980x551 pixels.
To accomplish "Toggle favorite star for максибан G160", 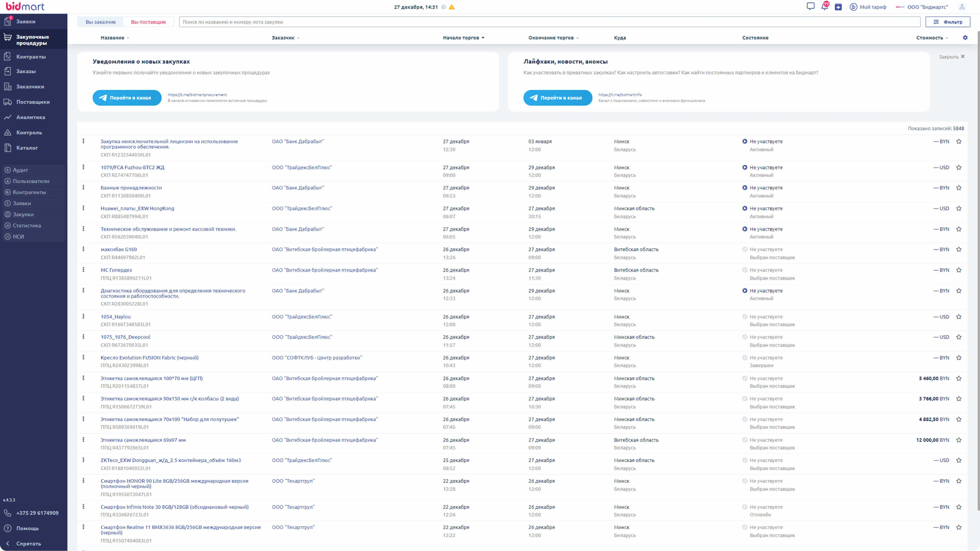I will (959, 249).
